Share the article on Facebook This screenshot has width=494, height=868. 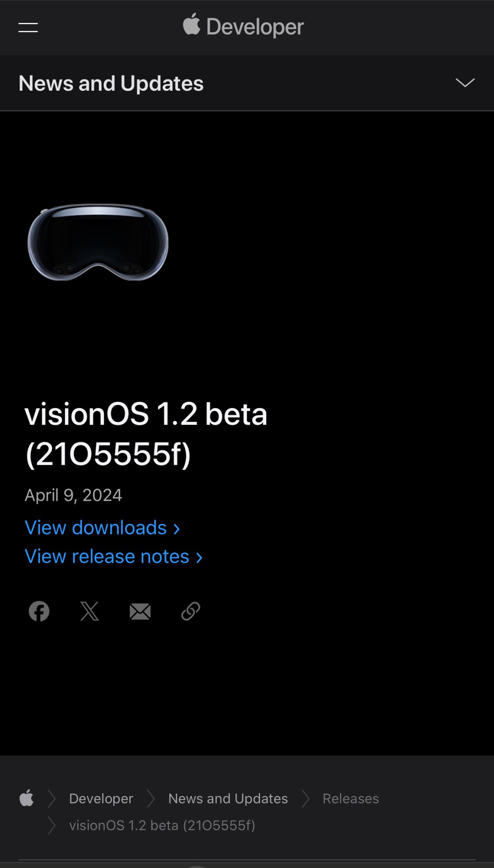(39, 611)
